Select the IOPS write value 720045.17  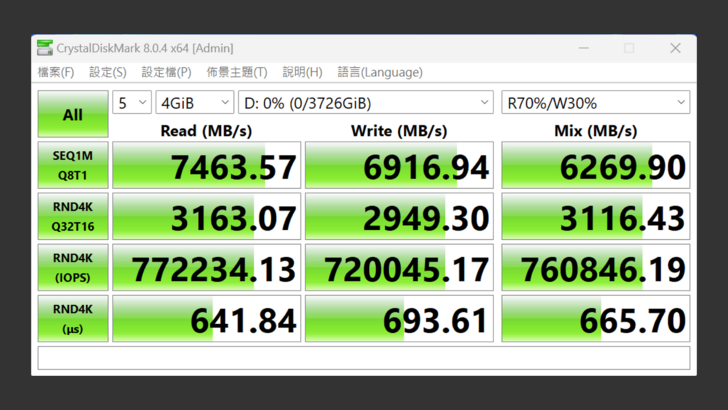coord(399,267)
